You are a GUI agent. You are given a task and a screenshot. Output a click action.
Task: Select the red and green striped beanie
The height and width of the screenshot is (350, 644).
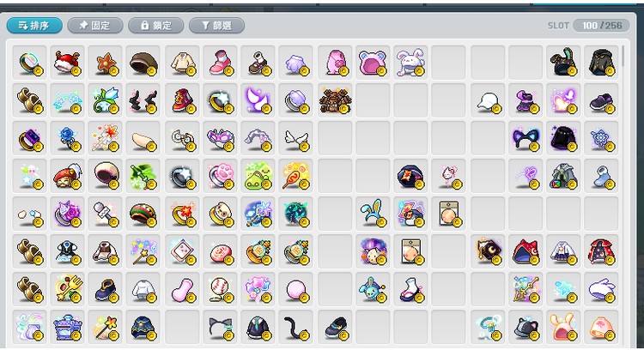pos(143,214)
